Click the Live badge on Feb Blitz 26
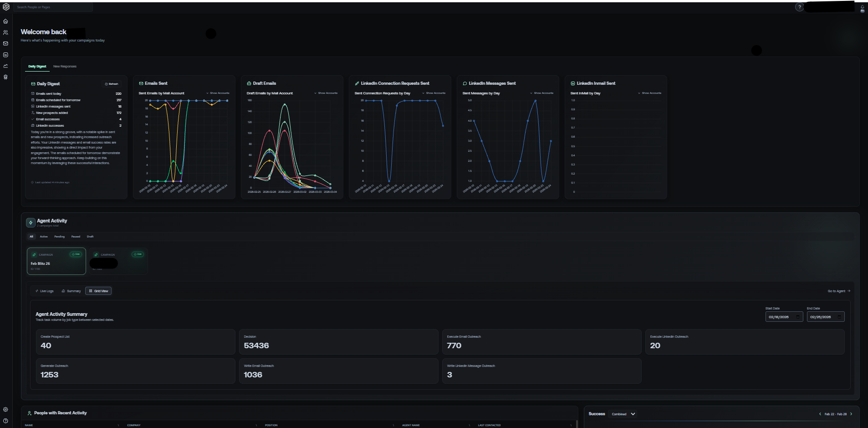 76,254
